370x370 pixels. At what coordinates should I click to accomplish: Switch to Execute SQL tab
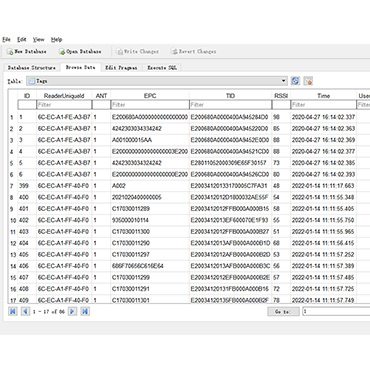point(162,68)
